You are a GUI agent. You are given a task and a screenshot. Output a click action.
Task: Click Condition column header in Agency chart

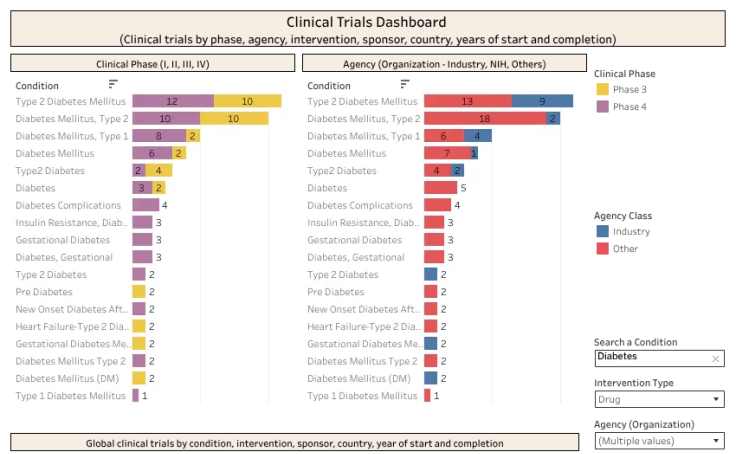[x=329, y=85]
